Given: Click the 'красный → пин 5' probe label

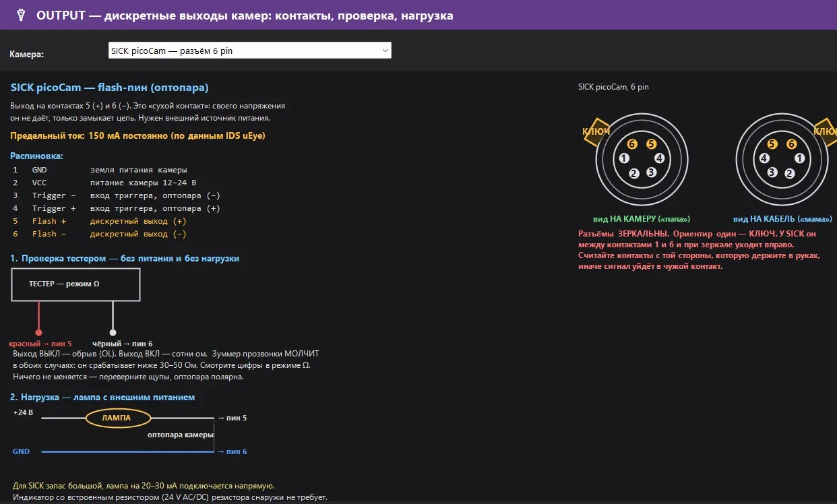Looking at the screenshot, I should pos(40,344).
